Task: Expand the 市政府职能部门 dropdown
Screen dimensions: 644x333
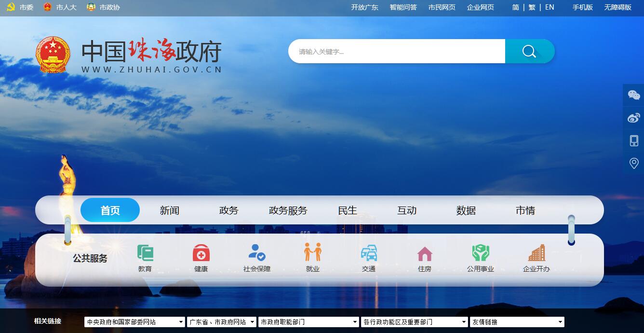Action: click(309, 322)
